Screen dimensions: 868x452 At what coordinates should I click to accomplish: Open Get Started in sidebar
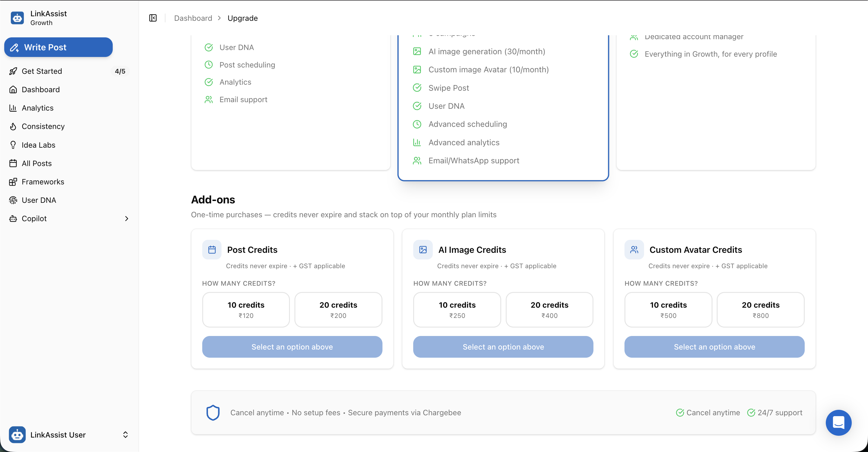click(69, 71)
